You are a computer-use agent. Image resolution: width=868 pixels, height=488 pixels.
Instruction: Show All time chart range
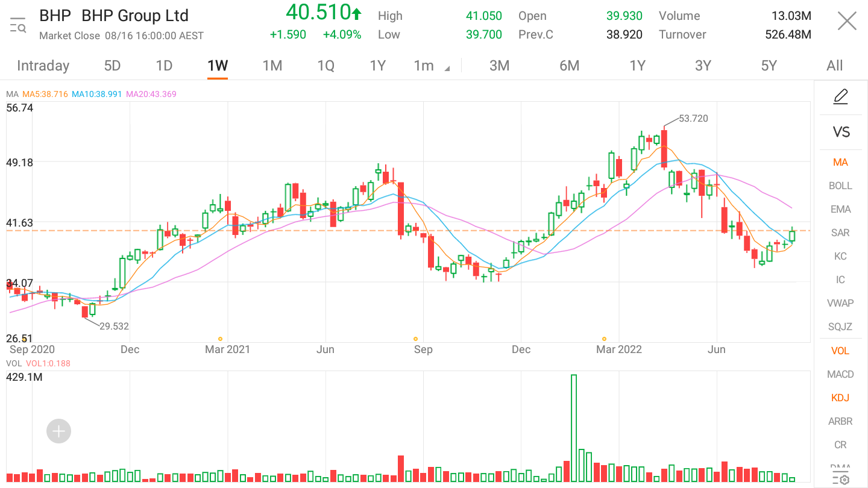[835, 66]
